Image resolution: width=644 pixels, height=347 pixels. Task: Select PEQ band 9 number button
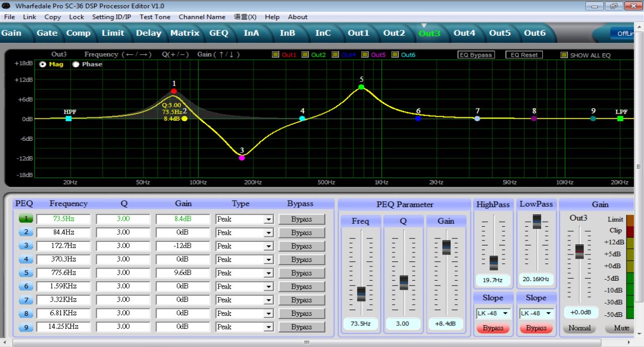pyautogui.click(x=26, y=327)
